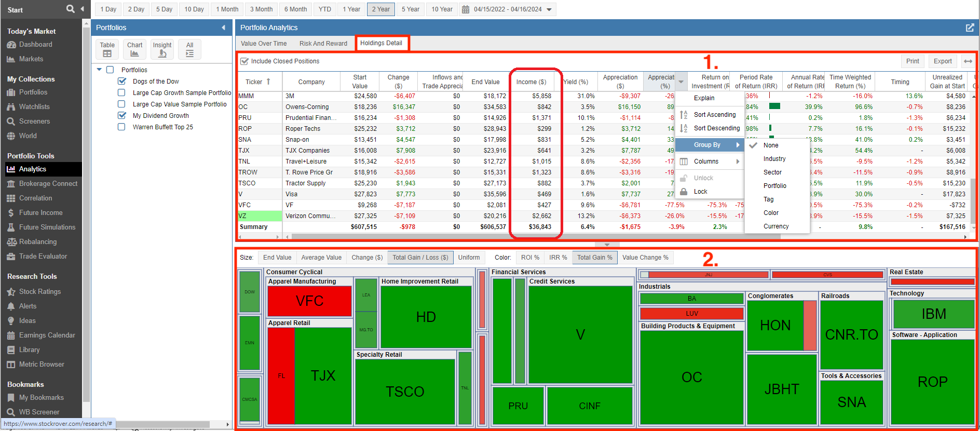
Task: Group holdings by Sector
Action: [x=772, y=172]
